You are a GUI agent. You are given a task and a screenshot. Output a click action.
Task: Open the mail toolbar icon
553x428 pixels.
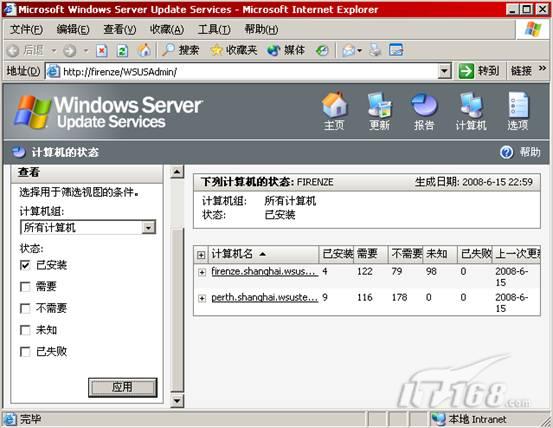tap(348, 51)
